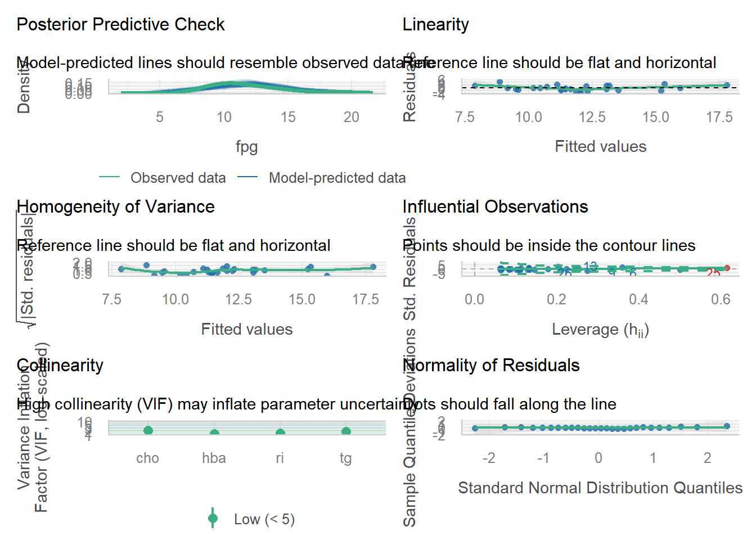Click the red influential point near leverage 0.6

[727, 268]
